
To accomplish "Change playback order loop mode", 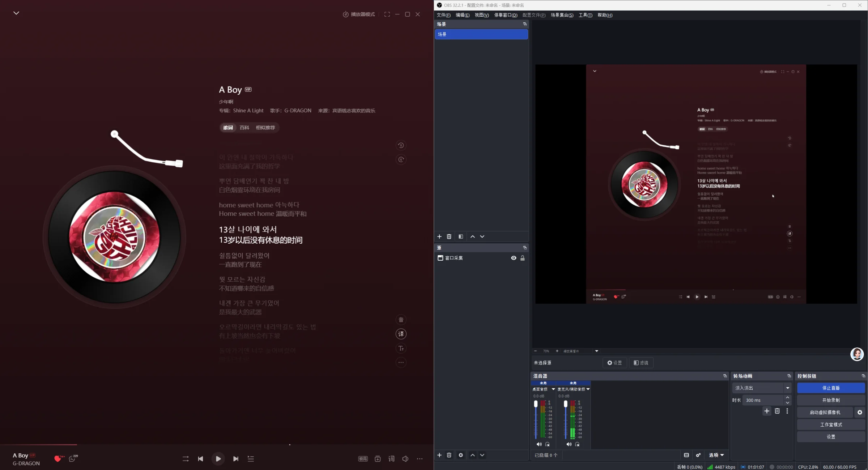I will tap(186, 459).
